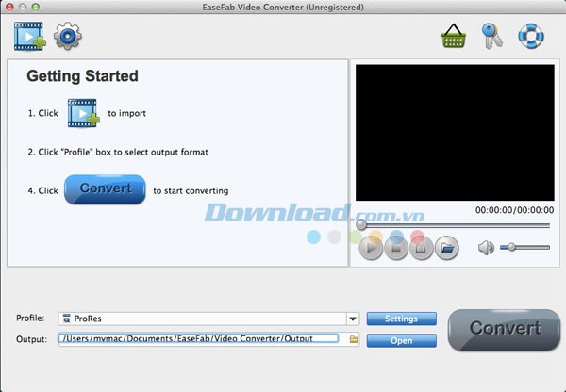Click the Output path input field

point(198,338)
